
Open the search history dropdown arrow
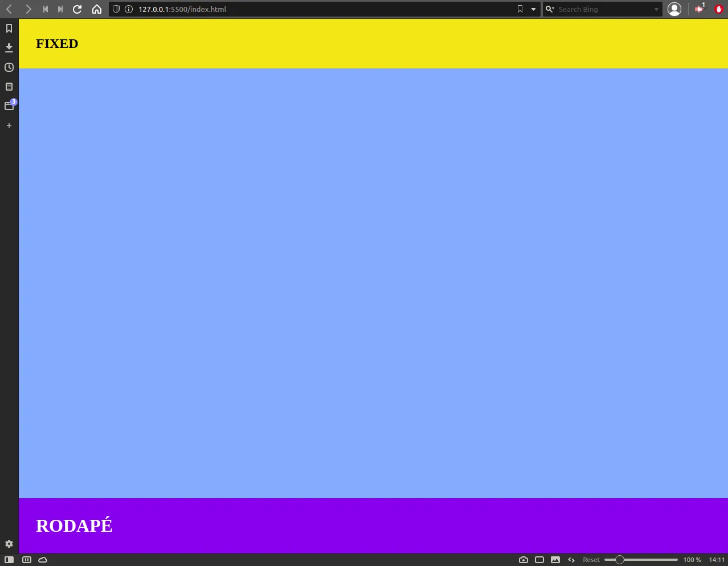coord(656,9)
